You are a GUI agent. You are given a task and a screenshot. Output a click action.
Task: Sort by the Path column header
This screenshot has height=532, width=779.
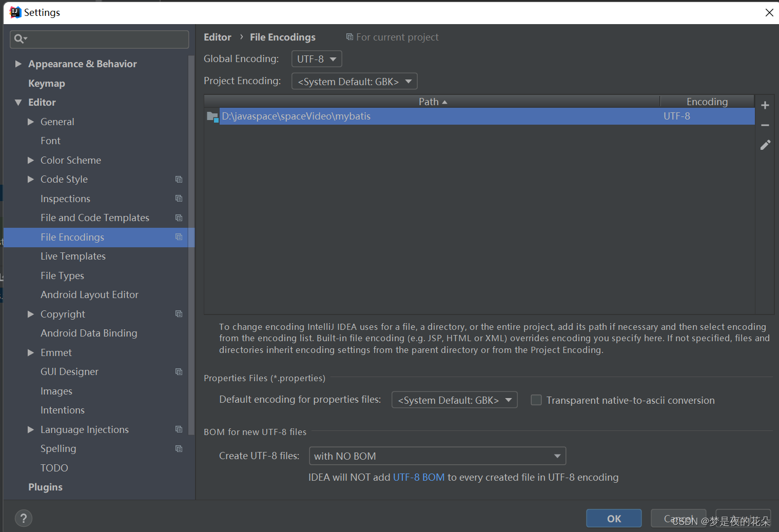click(432, 102)
